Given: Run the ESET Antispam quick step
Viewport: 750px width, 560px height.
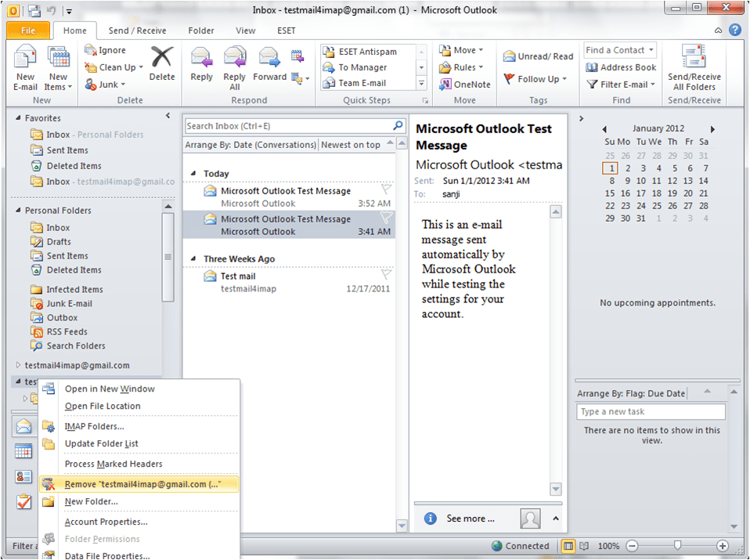Looking at the screenshot, I should pos(367,52).
